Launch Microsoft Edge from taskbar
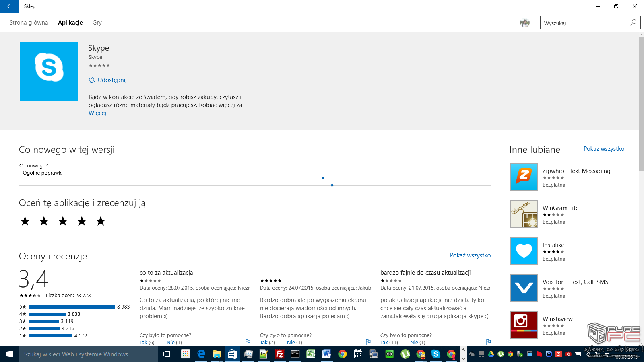 (201, 354)
